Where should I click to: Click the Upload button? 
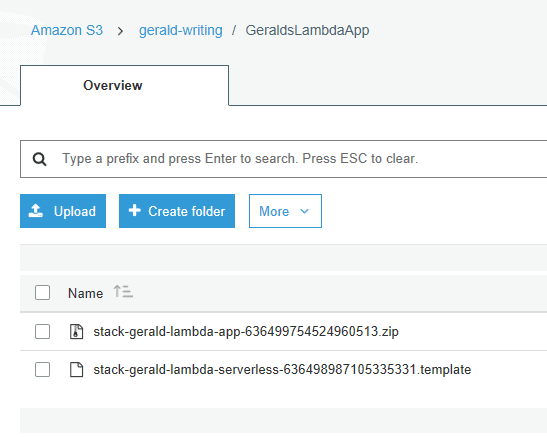[63, 211]
